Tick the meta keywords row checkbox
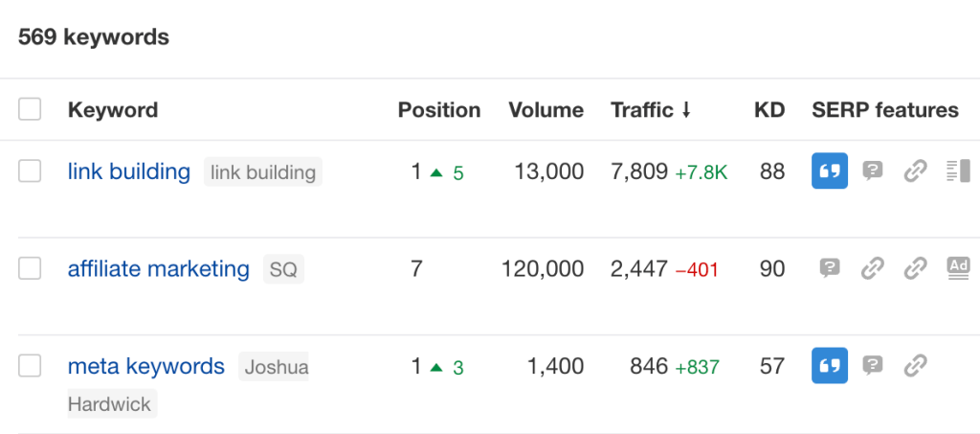 pyautogui.click(x=30, y=365)
